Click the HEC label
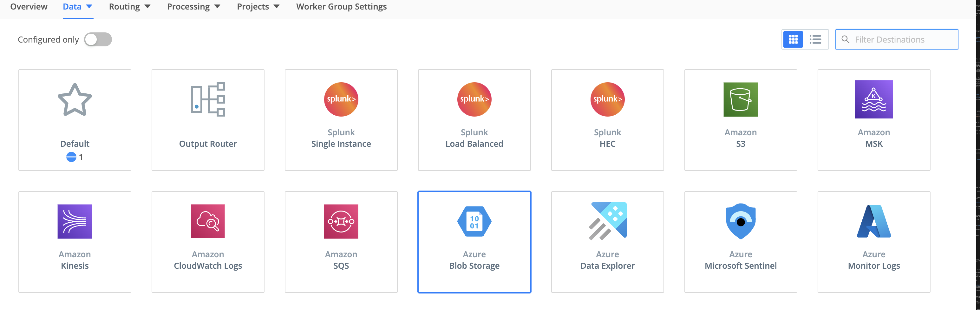Image resolution: width=980 pixels, height=310 pixels. 607,144
